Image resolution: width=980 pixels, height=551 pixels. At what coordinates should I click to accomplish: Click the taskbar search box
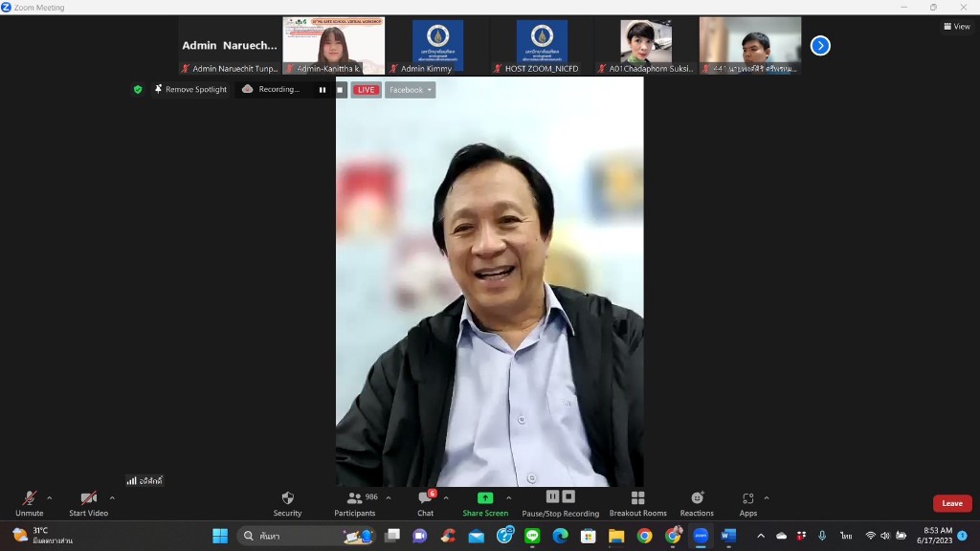(x=306, y=536)
